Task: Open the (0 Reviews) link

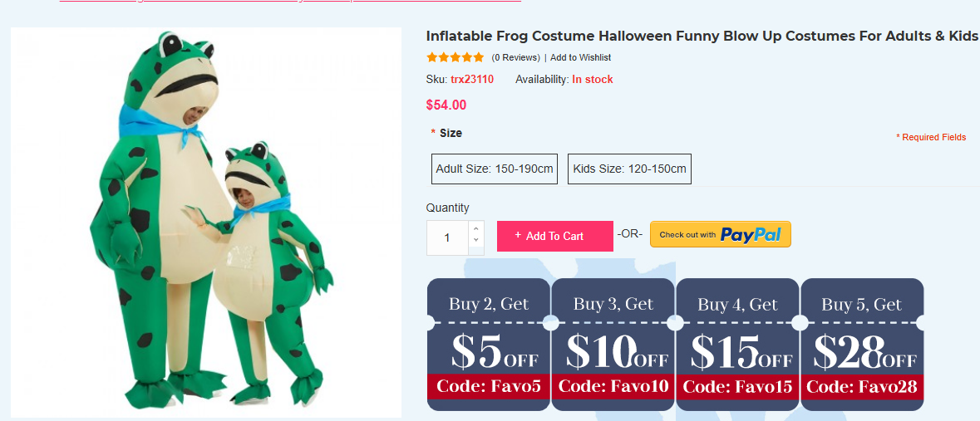Action: click(x=515, y=57)
